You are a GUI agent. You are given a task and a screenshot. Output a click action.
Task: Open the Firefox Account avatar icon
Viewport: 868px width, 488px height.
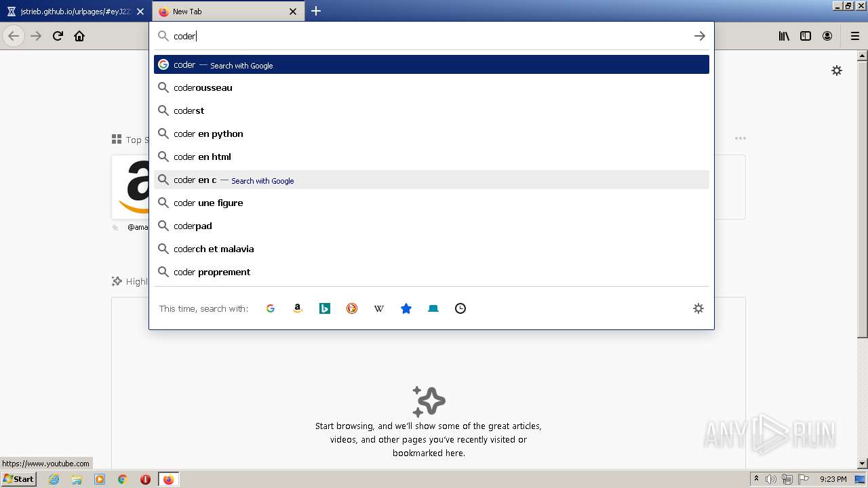[827, 36]
